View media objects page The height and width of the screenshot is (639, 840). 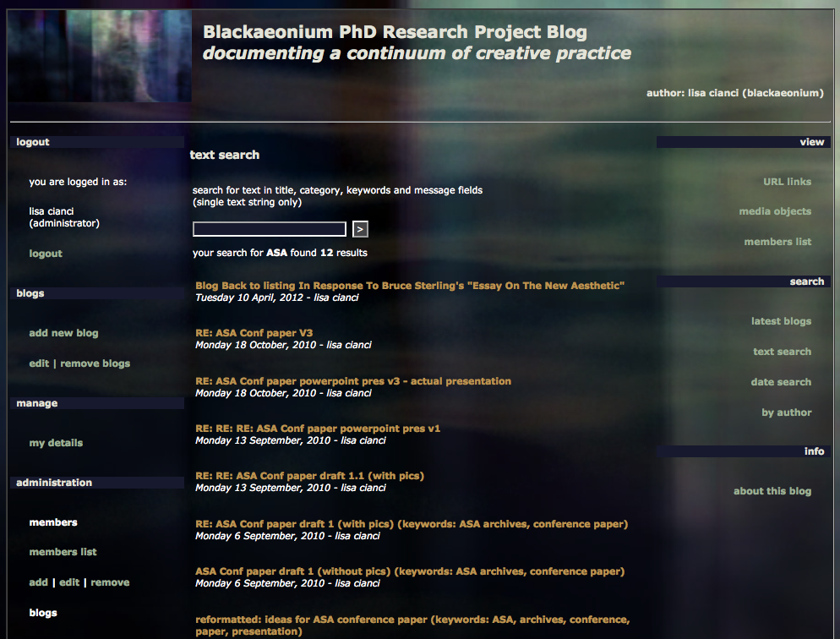[775, 211]
